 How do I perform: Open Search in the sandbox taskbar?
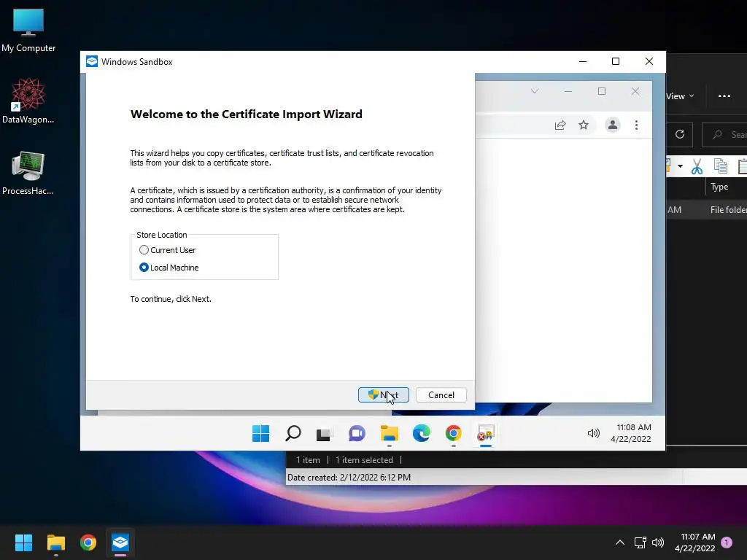pos(293,433)
